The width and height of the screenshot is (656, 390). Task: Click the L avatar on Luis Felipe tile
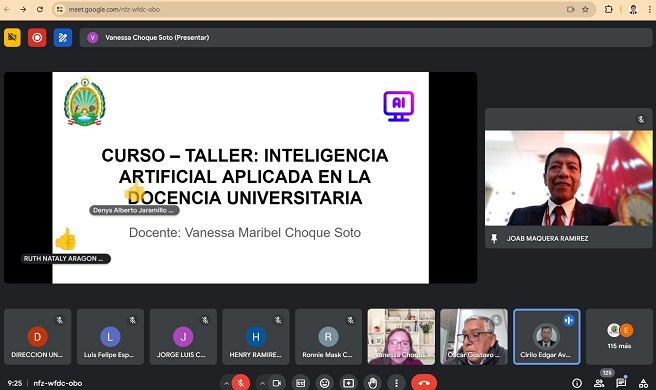tap(110, 336)
